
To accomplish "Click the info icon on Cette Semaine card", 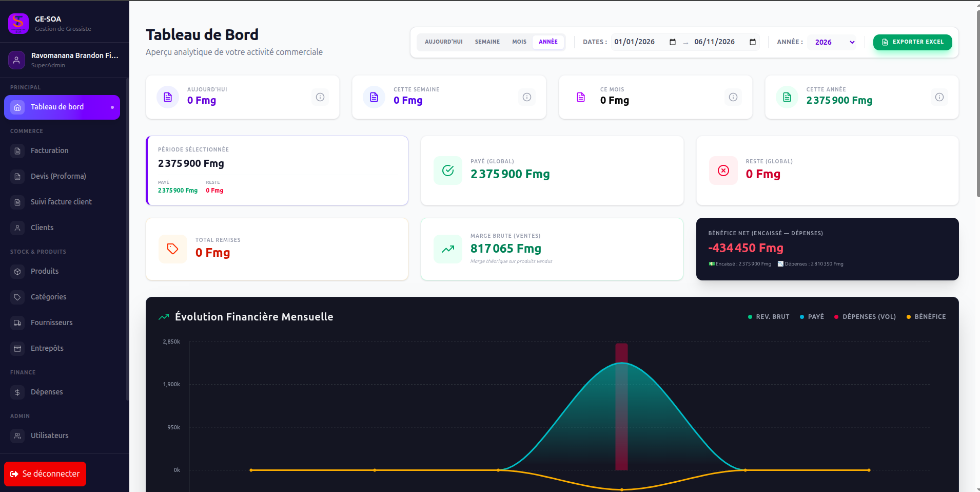I will point(527,97).
